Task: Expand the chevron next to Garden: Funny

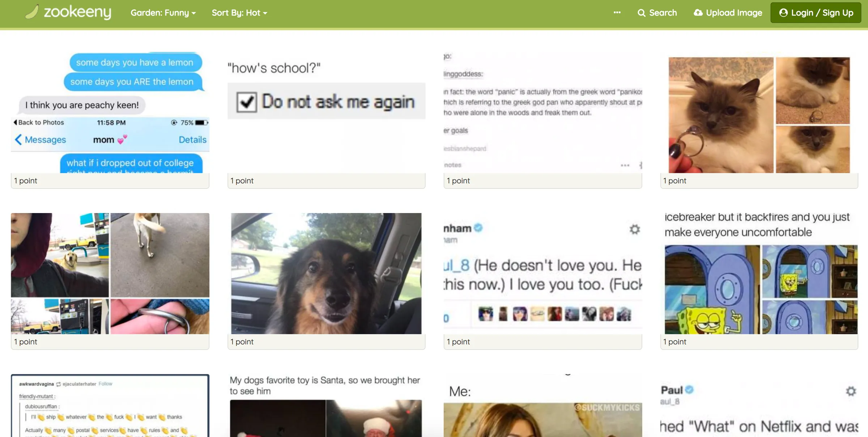Action: 193,13
